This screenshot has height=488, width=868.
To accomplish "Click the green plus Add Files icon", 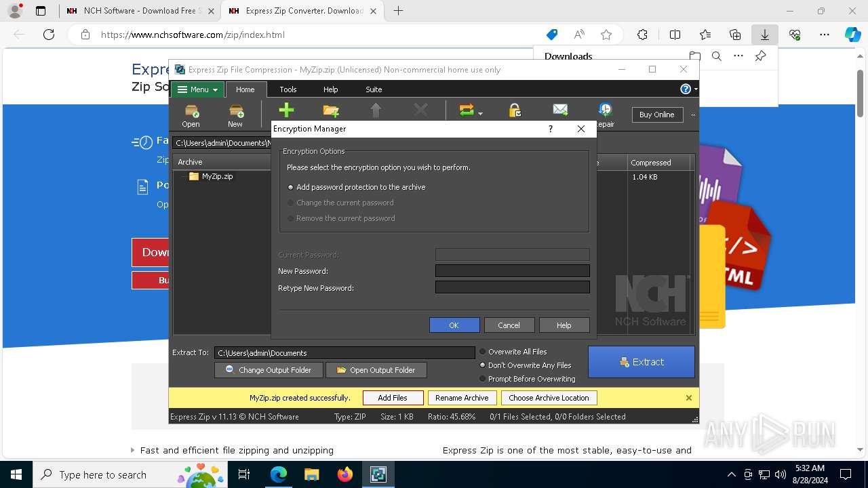I will click(286, 110).
